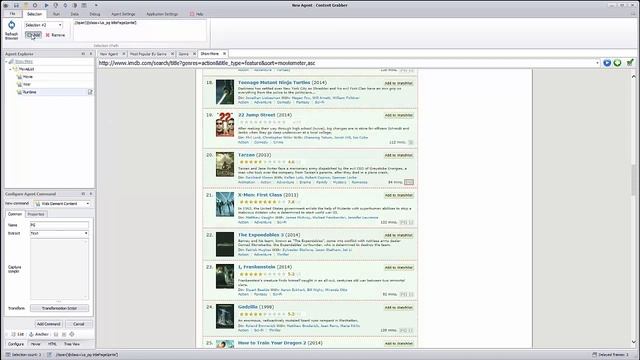Open the File menu tab
The width and height of the screenshot is (640, 360).
coord(12,14)
